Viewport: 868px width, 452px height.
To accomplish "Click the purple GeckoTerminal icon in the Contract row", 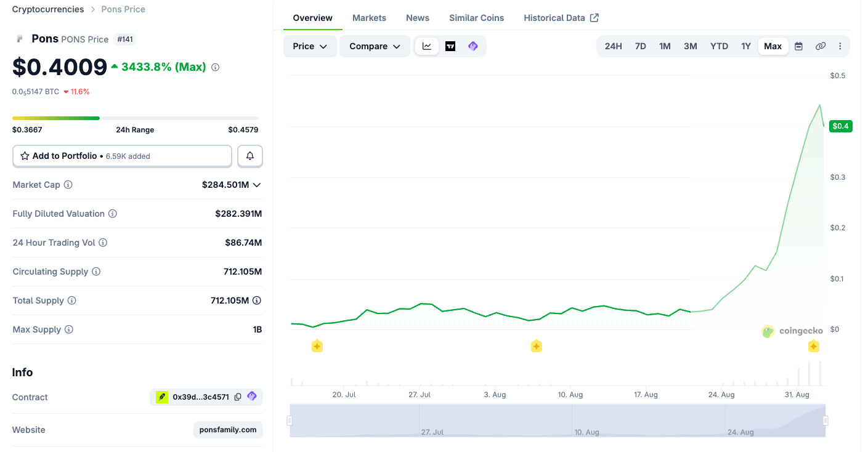I will coord(252,397).
